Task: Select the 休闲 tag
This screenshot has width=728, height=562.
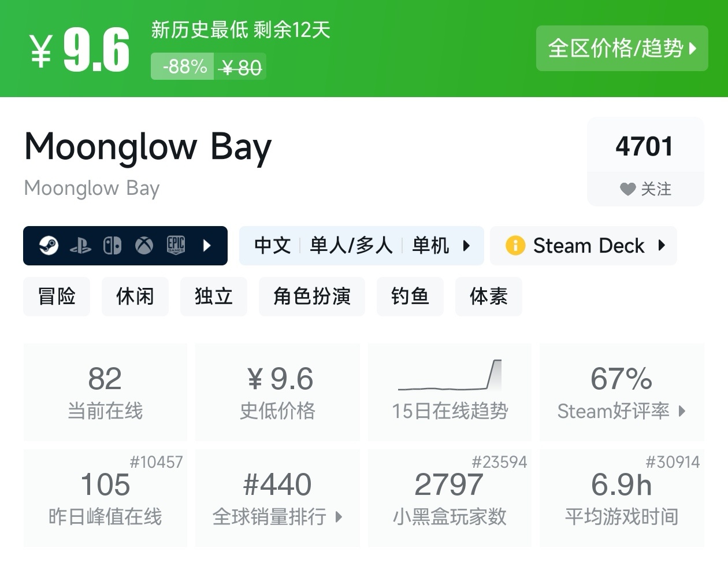Action: click(x=135, y=297)
